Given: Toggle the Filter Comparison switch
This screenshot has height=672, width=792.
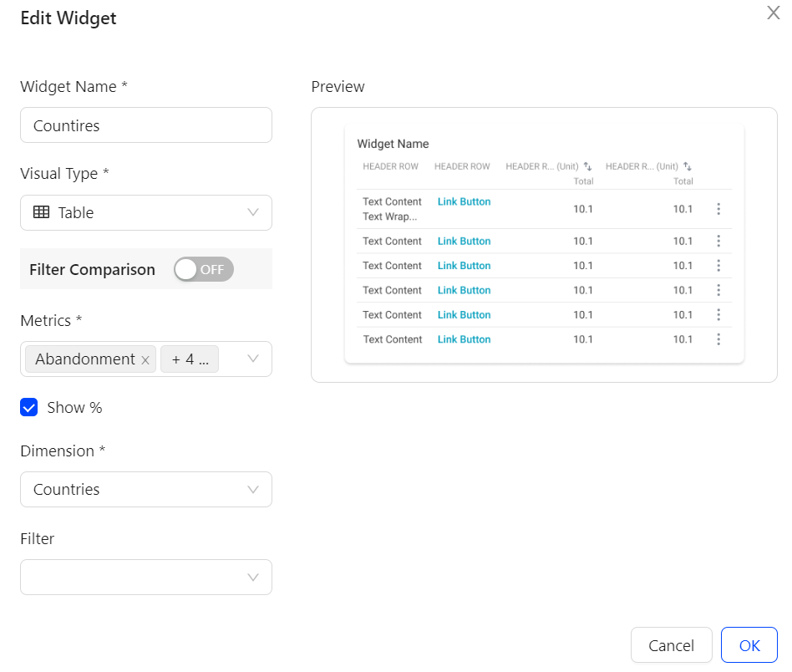Looking at the screenshot, I should tap(203, 269).
